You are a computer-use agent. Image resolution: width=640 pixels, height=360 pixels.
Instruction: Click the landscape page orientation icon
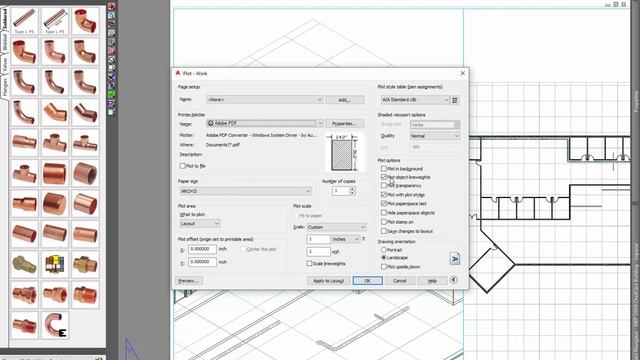coord(455,258)
